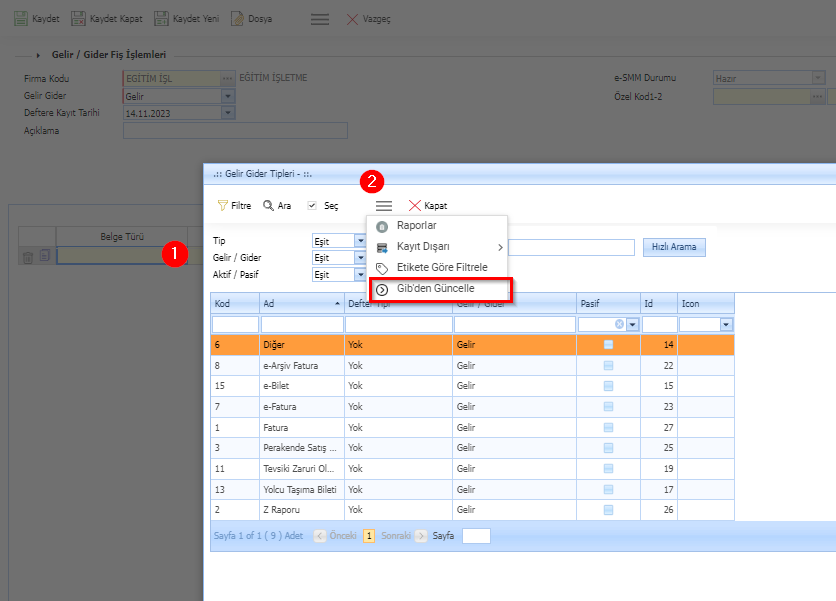
Task: Toggle Pasif checkbox for e-Bilet row
Action: point(608,386)
